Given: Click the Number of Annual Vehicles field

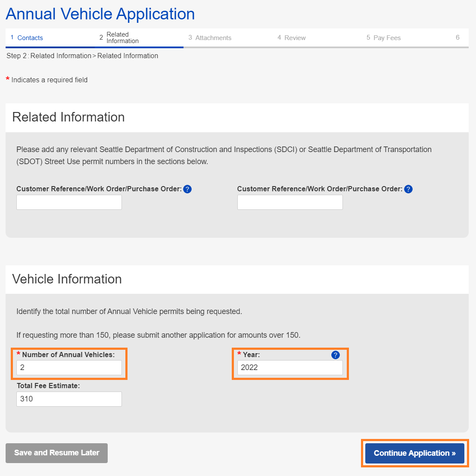Looking at the screenshot, I should coord(69,368).
